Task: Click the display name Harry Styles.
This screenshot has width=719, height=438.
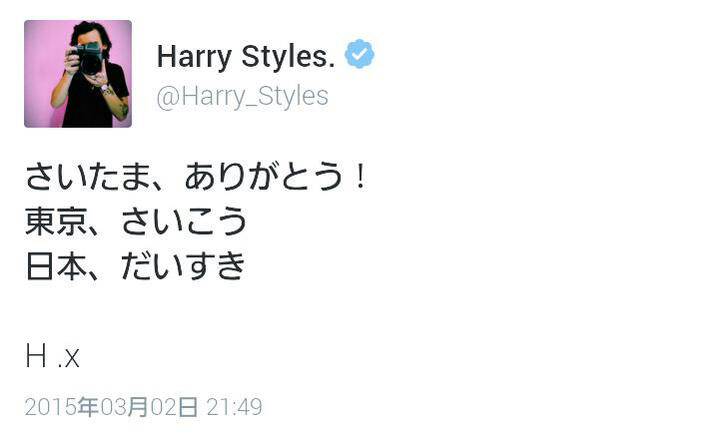Action: (246, 57)
